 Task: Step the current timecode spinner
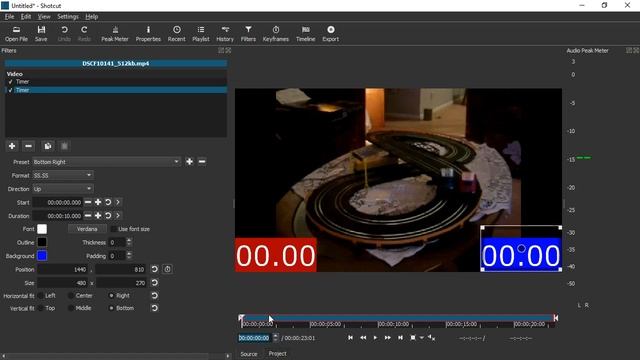[276, 338]
